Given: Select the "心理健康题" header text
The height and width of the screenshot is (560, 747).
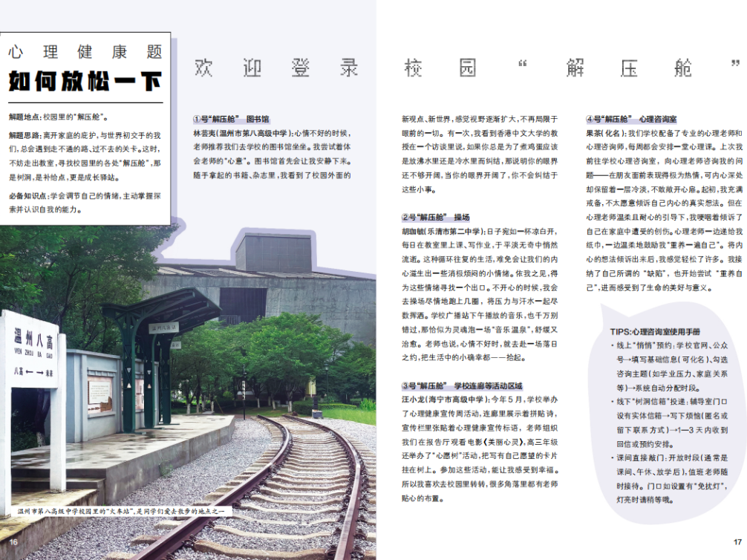Looking at the screenshot, I should pyautogui.click(x=85, y=51).
